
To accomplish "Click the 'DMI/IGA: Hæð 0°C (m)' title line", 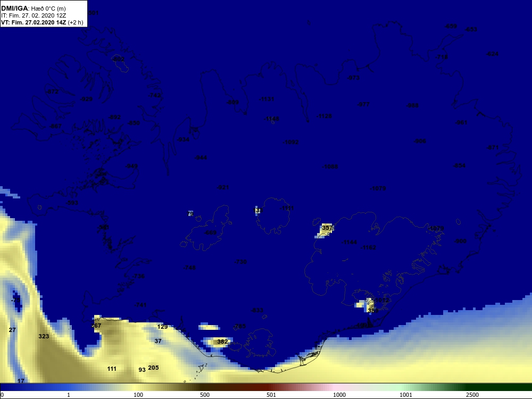I will point(33,9).
